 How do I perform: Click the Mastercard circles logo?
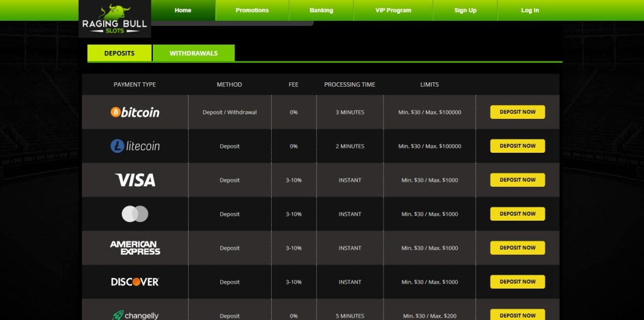coord(135,214)
